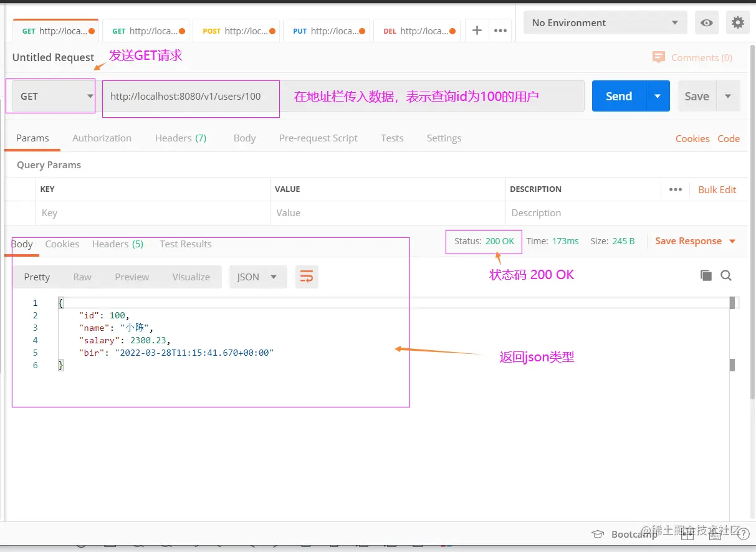Viewport: 756px width, 552px height.
Task: Expand the Save button arrow dropdown
Action: (728, 96)
